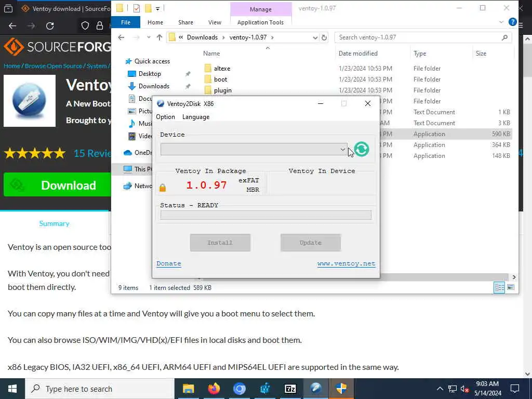The image size is (532, 399).
Task: Open recent locations dropdown in Explorer
Action: pos(149,37)
